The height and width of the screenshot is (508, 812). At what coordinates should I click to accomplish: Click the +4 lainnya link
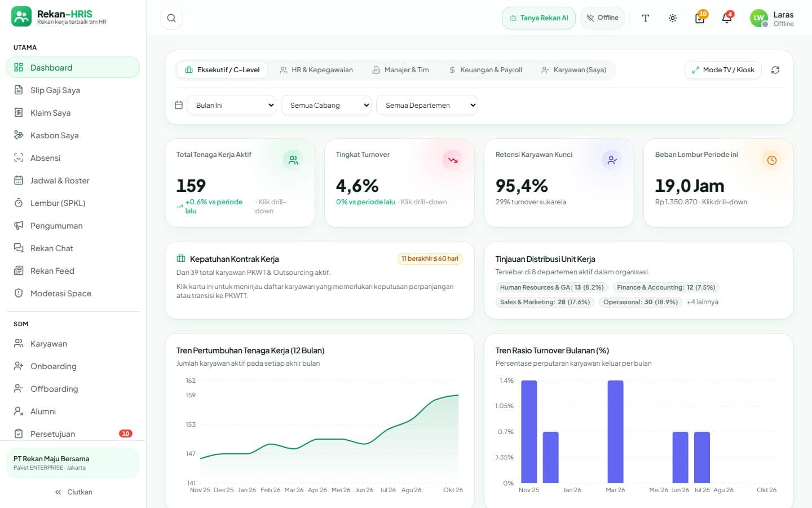703,302
